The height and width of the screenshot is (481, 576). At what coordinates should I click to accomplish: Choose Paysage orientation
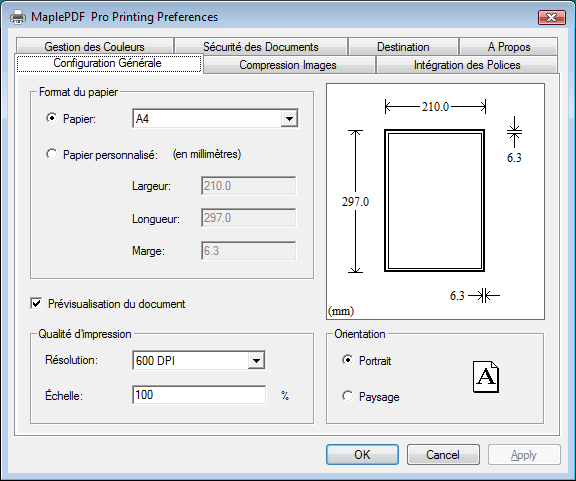click(347, 396)
